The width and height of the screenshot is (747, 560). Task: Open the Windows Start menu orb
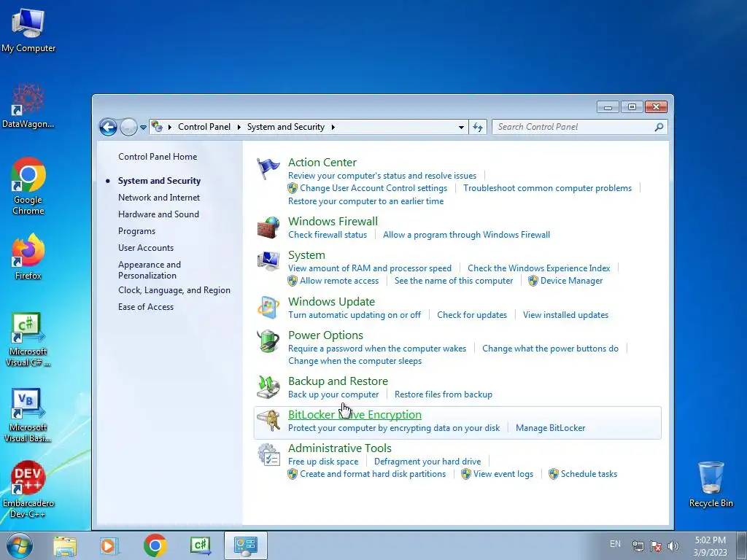20,545
